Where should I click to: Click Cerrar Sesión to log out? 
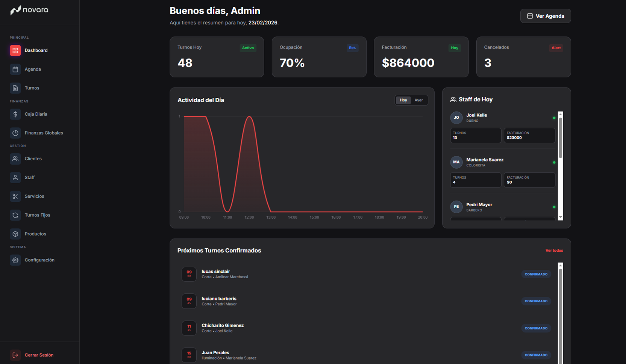tap(39, 355)
